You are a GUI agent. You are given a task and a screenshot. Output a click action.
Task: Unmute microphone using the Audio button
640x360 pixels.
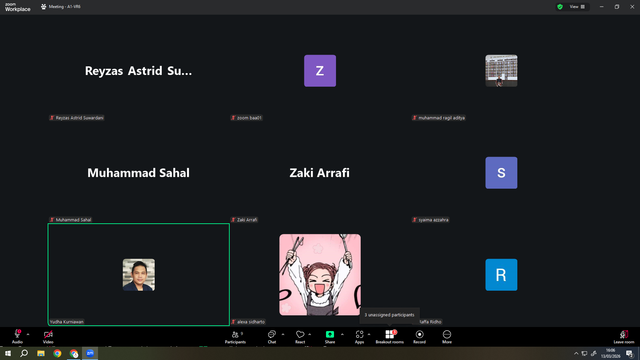coord(17,337)
